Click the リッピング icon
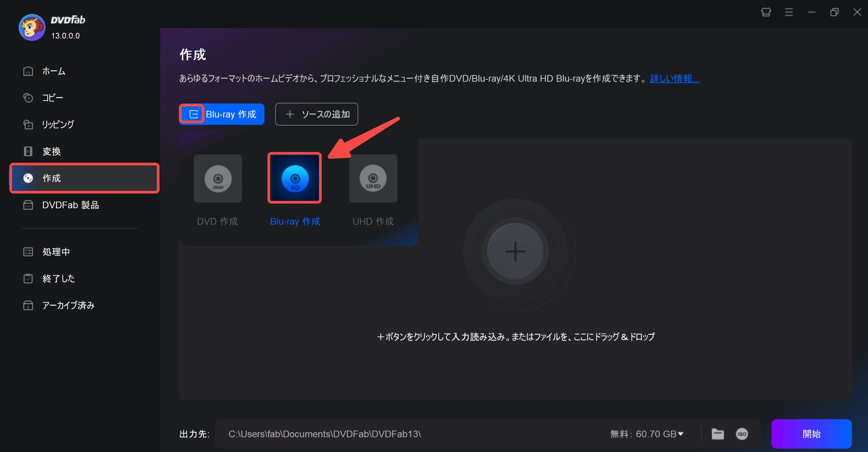Viewport: 868px width, 452px height. [28, 124]
